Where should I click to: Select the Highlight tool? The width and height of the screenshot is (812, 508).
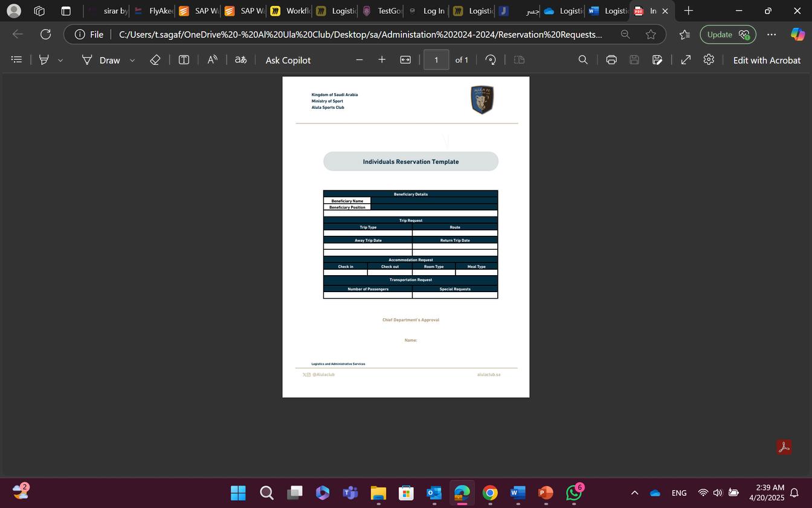coord(43,60)
